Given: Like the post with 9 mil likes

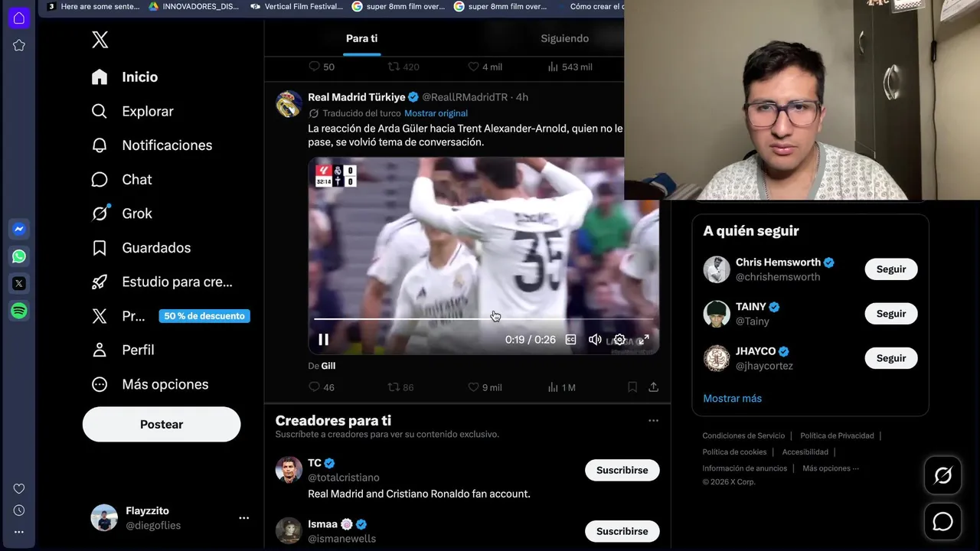Looking at the screenshot, I should point(485,387).
